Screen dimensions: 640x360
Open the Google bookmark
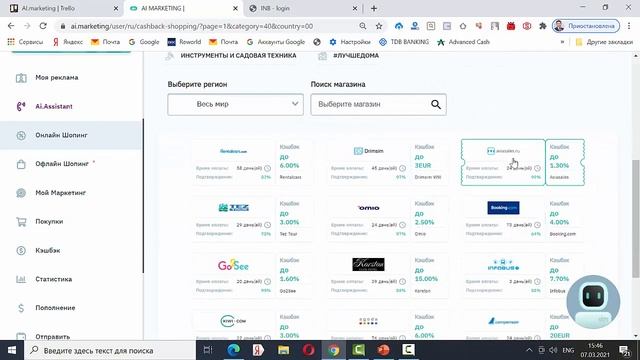(x=144, y=42)
